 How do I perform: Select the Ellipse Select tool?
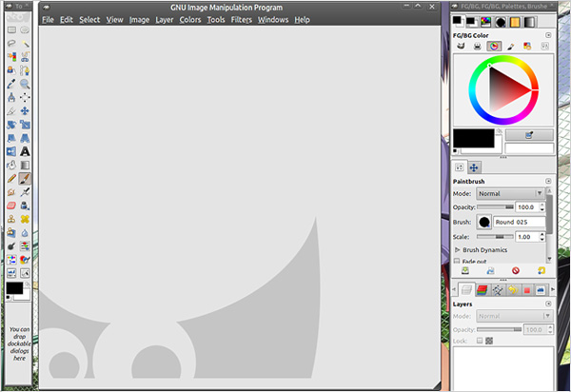coord(25,29)
